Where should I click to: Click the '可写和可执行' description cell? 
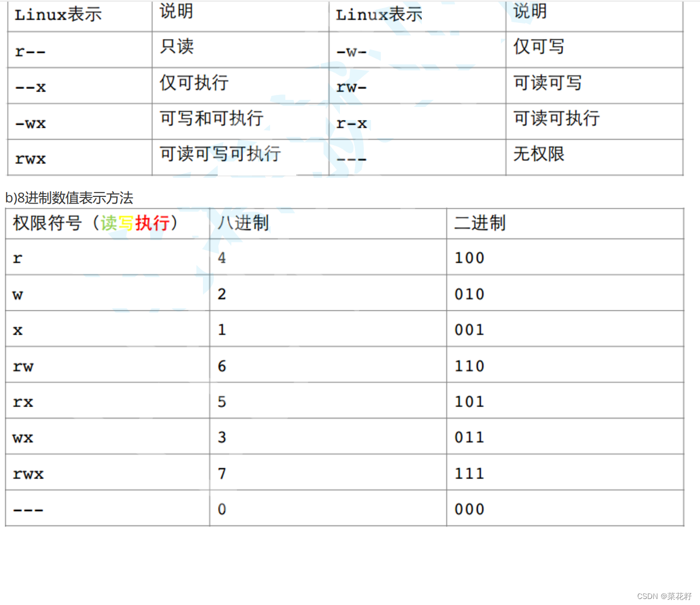(241, 122)
